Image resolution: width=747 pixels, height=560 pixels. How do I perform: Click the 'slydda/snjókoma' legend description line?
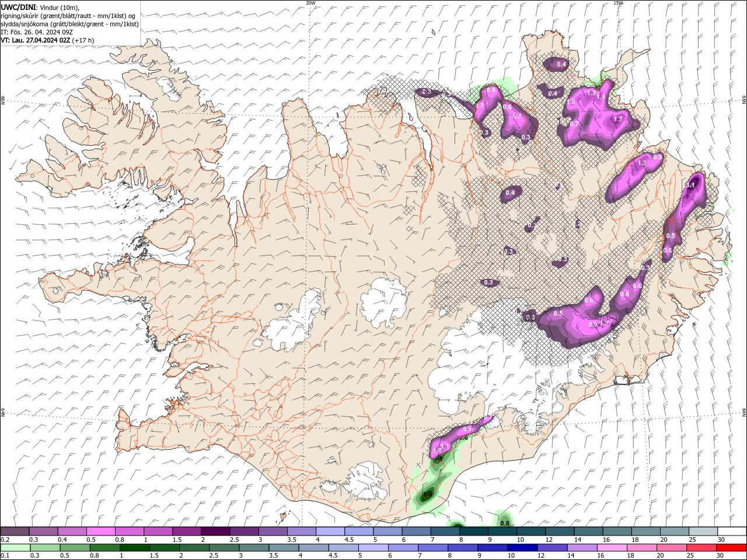(69, 24)
